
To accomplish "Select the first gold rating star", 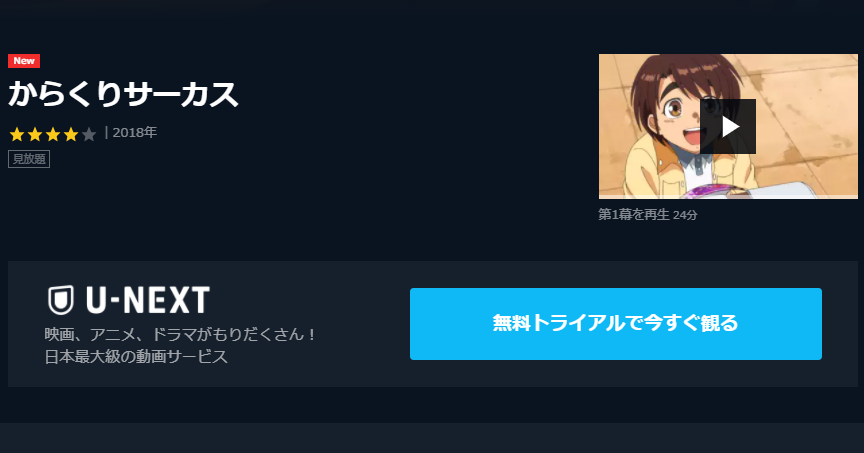I will point(17,134).
